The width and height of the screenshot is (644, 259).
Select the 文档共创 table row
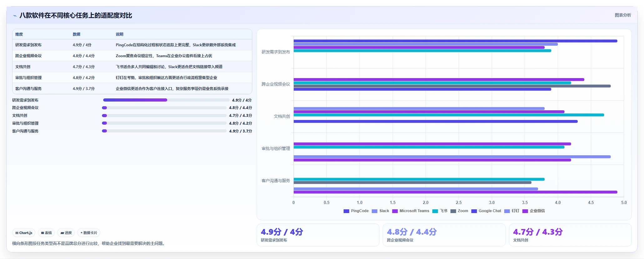(x=132, y=67)
